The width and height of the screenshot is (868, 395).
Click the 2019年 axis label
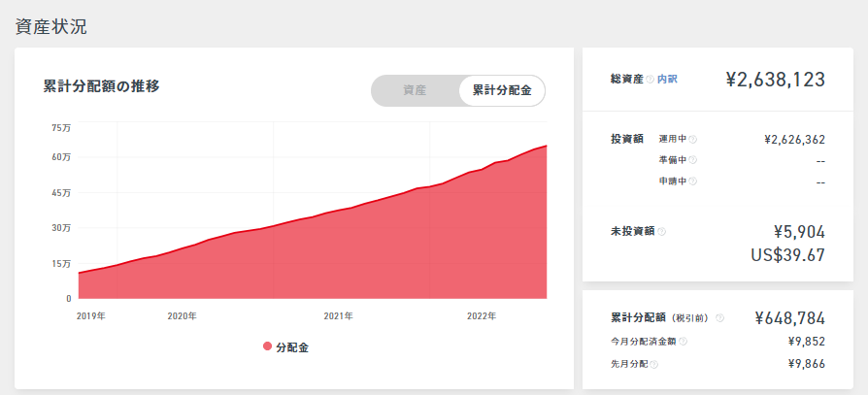coord(91,315)
